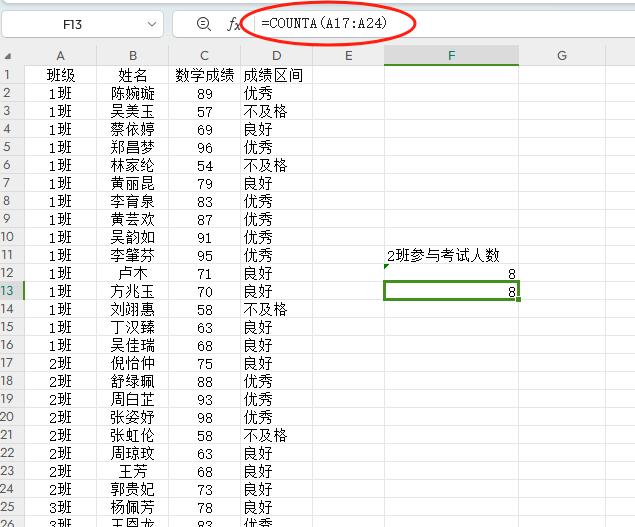
Task: Click name cell '刘翊惠'
Action: [x=132, y=309]
